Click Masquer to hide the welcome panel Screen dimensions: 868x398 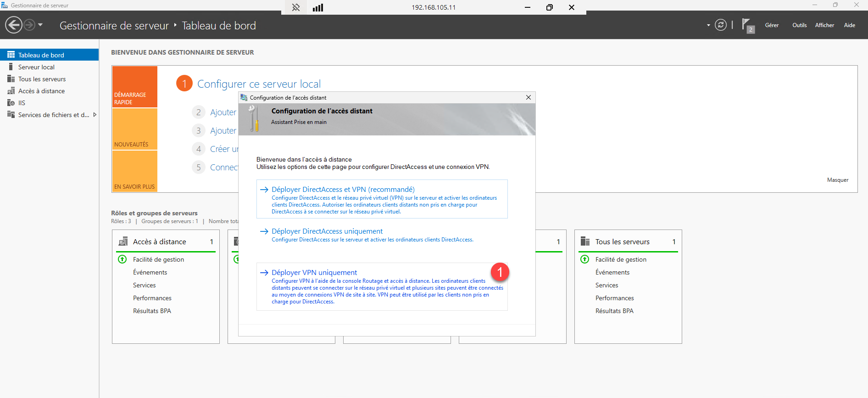click(837, 180)
